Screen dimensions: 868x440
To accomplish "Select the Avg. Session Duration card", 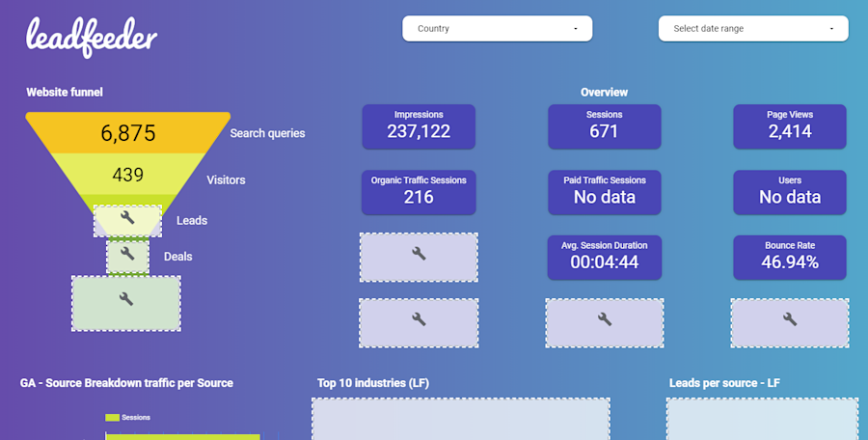I will 605,258.
